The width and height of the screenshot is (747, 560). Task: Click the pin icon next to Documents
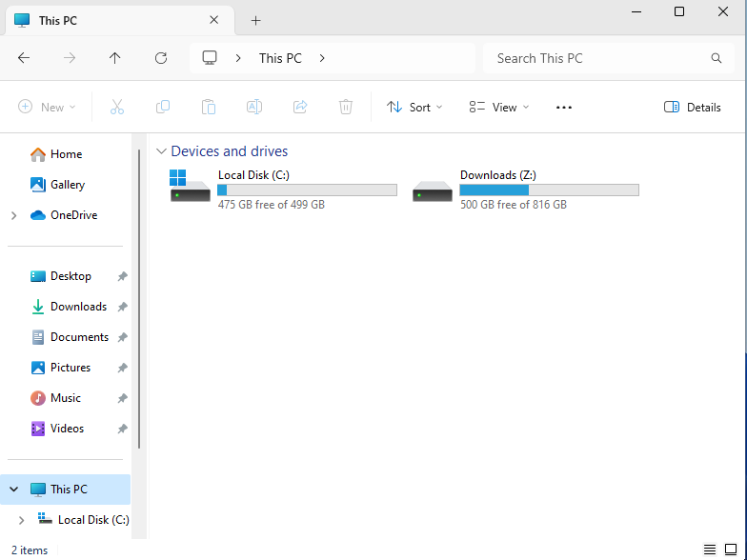tap(122, 337)
